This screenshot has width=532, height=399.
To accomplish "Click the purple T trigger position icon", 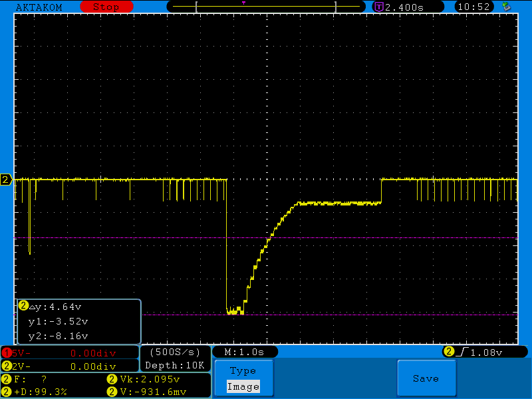I will pyautogui.click(x=378, y=7).
